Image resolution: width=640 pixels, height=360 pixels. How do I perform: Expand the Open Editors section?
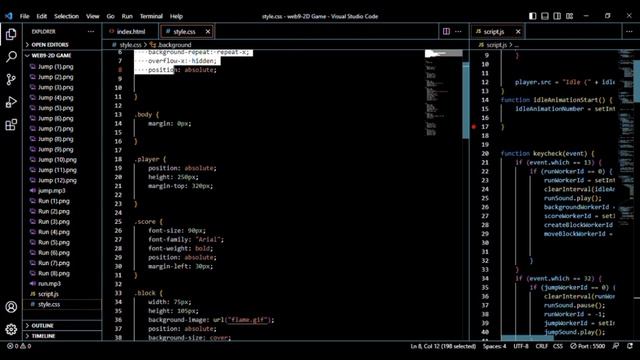(x=62, y=44)
